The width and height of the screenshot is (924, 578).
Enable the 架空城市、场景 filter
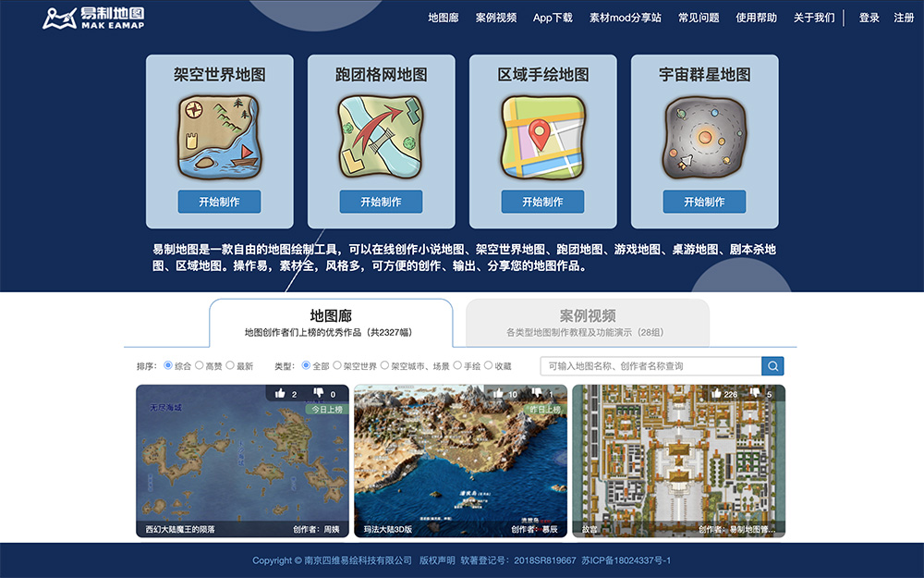pos(407,365)
